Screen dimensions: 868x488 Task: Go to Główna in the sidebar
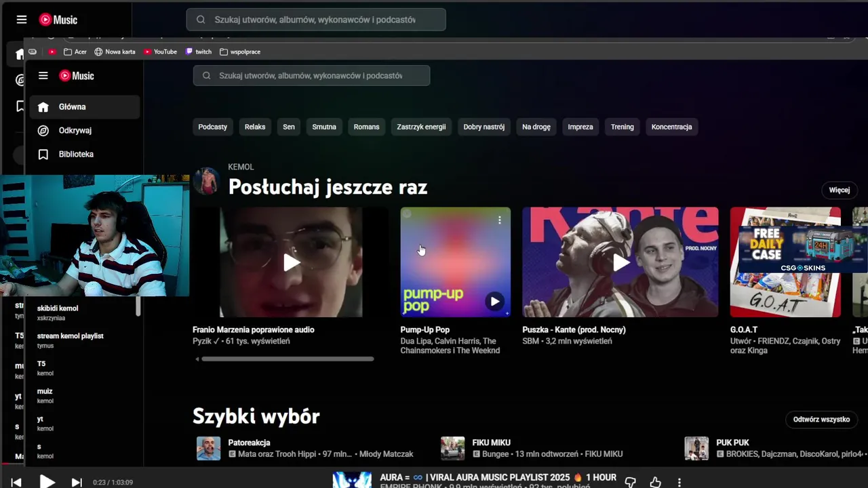tap(84, 106)
